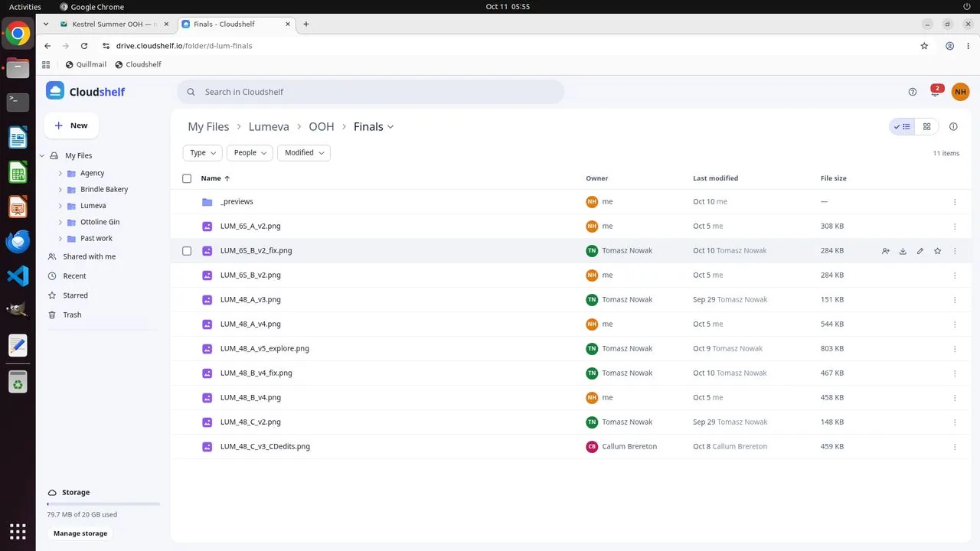Image resolution: width=980 pixels, height=551 pixels.
Task: Open the Cloudshelf bookmark
Action: coord(138,65)
